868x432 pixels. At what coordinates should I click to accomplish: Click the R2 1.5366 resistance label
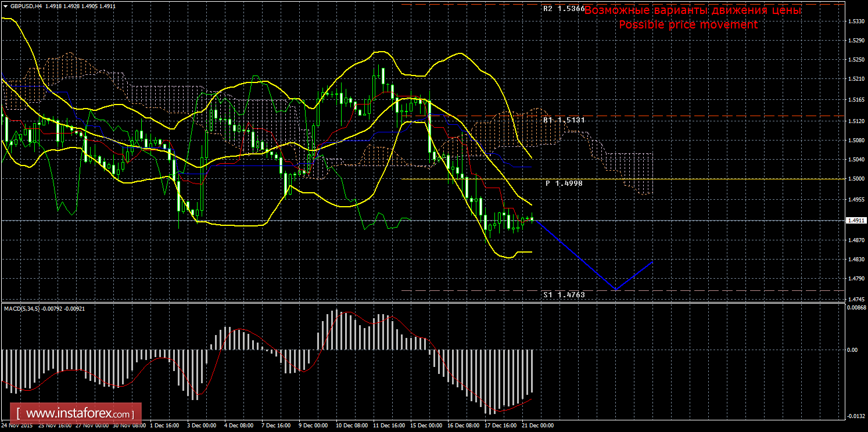point(563,9)
